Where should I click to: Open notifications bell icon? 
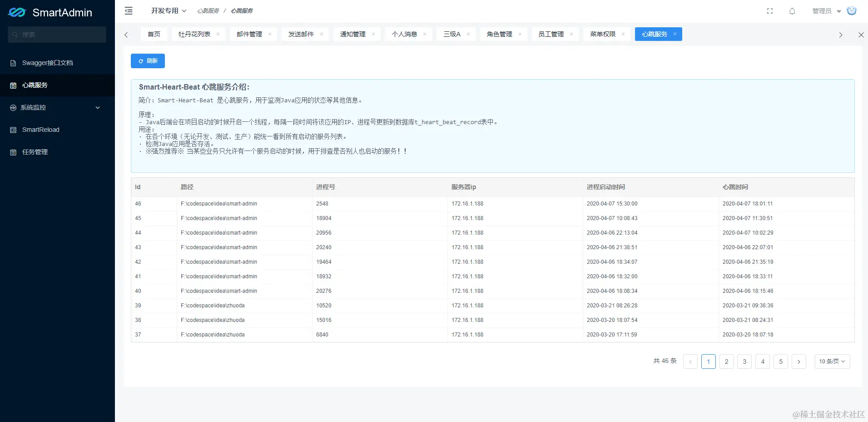click(792, 11)
